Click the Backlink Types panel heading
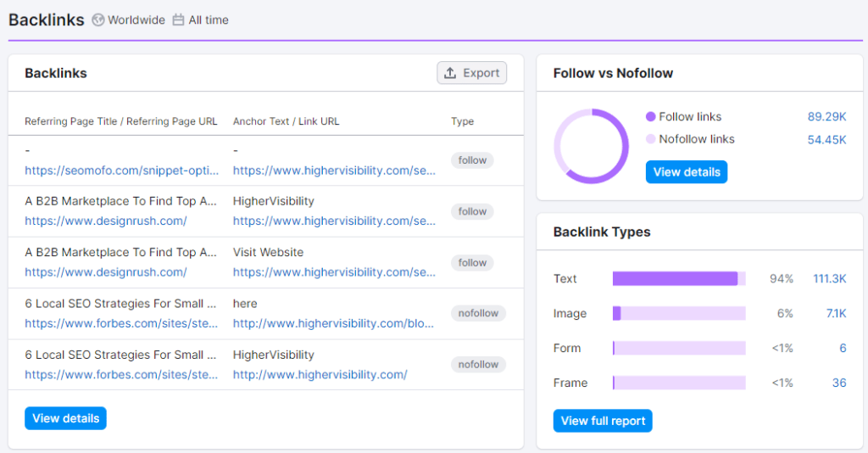The image size is (868, 453). [602, 232]
